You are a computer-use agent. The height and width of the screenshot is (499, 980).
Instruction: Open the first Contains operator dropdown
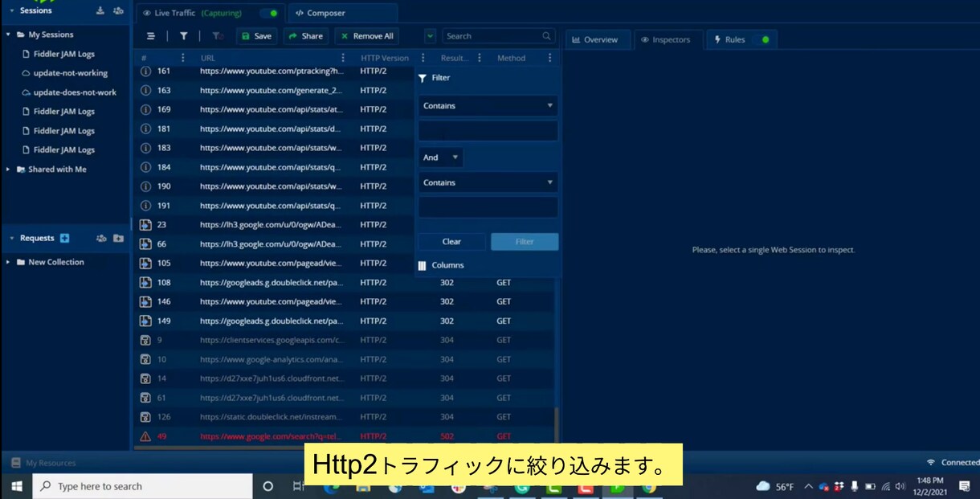coord(488,105)
